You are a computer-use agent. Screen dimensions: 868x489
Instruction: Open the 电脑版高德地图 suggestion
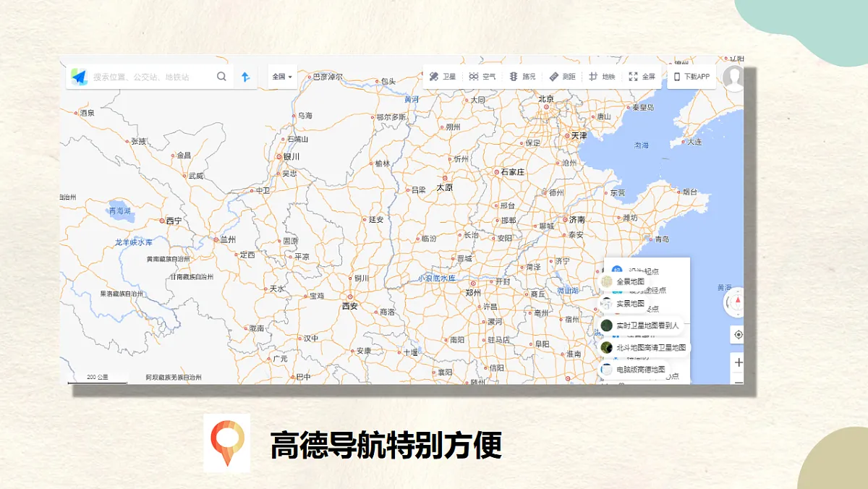[x=633, y=370]
